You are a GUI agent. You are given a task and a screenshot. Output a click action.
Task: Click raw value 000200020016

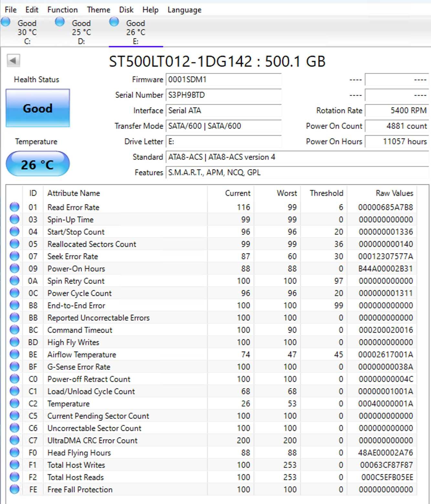[385, 330]
